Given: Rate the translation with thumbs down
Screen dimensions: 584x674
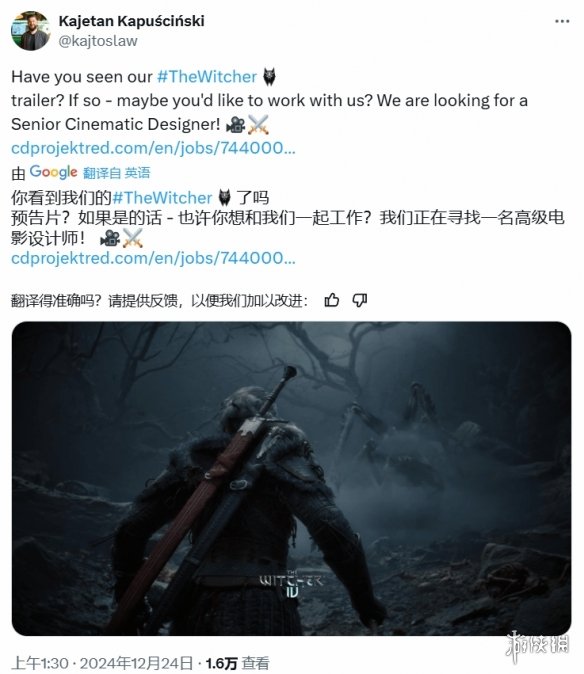Looking at the screenshot, I should (x=359, y=300).
